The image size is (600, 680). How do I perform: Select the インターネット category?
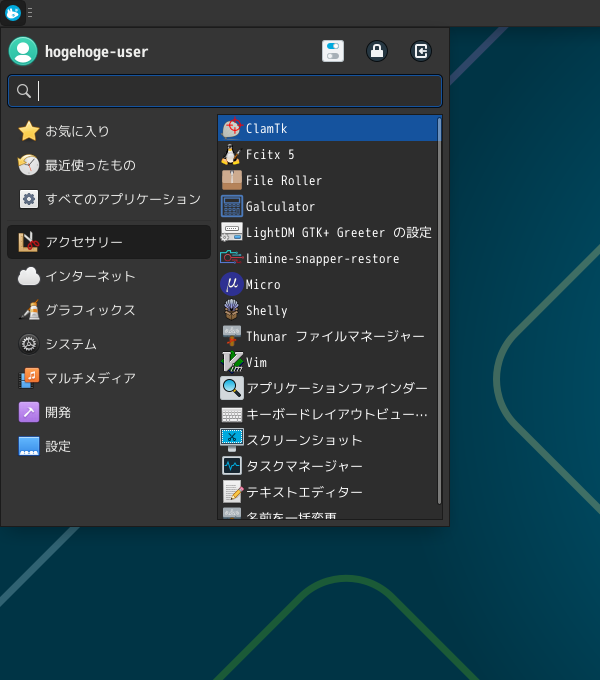tap(90, 276)
